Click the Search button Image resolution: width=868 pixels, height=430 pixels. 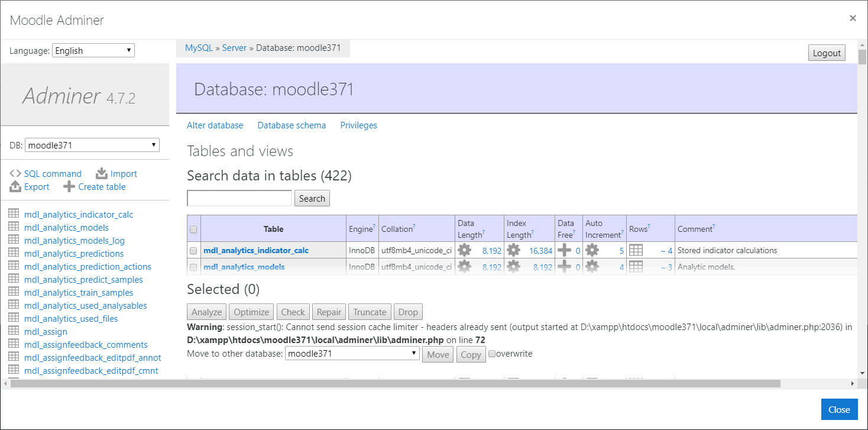tap(312, 198)
